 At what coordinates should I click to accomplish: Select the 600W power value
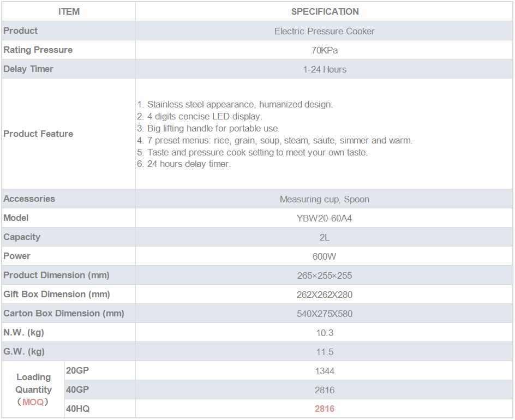coord(325,256)
